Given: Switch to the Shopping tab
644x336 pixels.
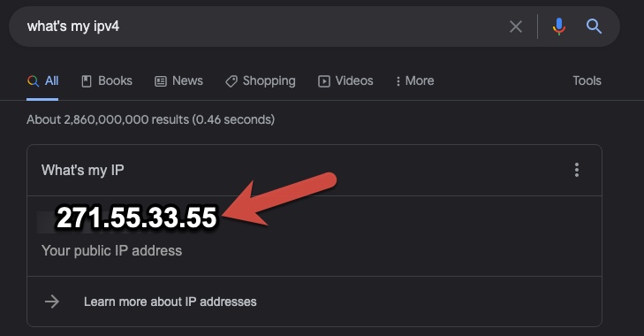Looking at the screenshot, I should point(261,81).
